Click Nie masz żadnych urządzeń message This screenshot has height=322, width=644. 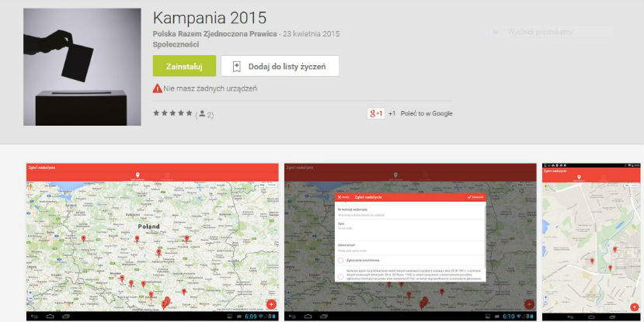tap(211, 88)
